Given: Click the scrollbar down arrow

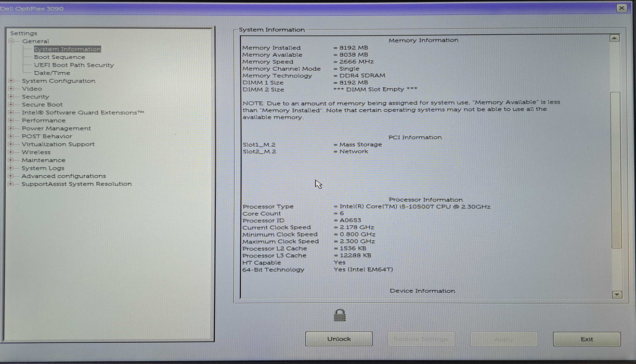Looking at the screenshot, I should [617, 294].
